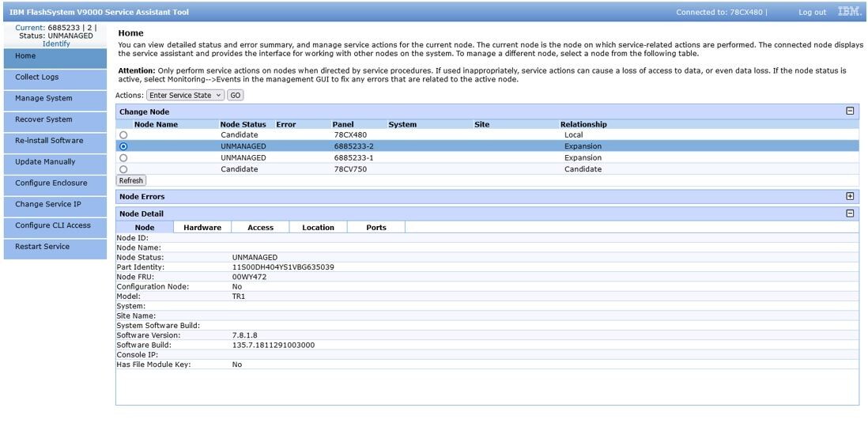Click Software Build value 135.7.1811291003000
Image resolution: width=868 pixels, height=427 pixels.
274,345
